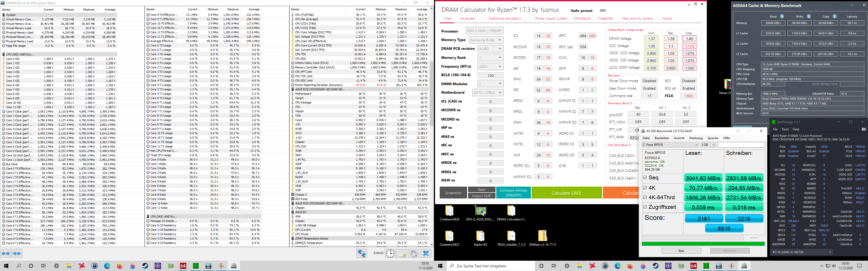This screenshot has height=271, width=868.
Task: Open the Processor dropdown in DRAM Calculator
Action: pos(485,31)
